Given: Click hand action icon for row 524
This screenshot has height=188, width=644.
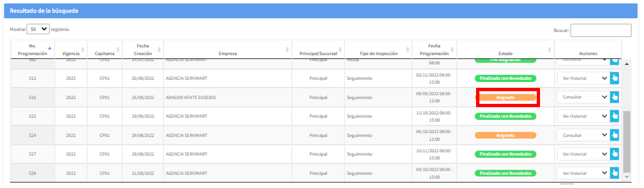Looking at the screenshot, I should pos(614,135).
